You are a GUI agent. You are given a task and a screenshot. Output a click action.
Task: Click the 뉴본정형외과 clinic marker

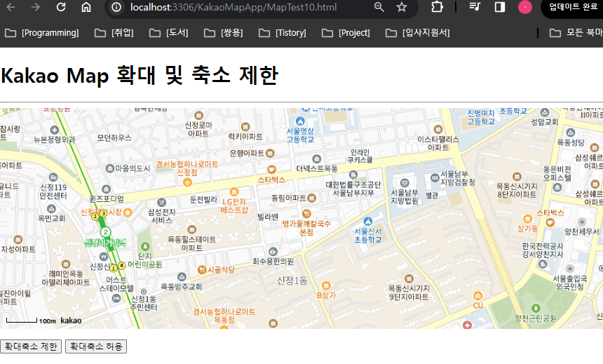tap(55, 130)
